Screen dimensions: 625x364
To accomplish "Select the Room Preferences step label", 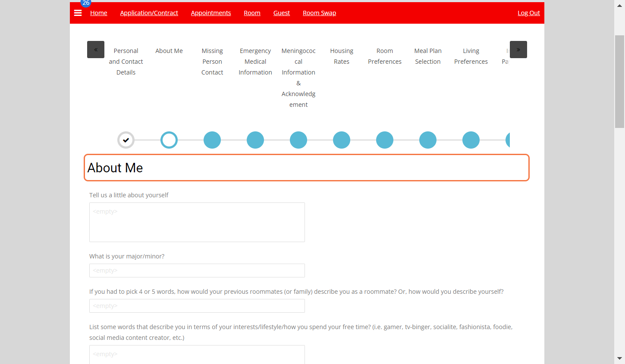I will (x=385, y=56).
